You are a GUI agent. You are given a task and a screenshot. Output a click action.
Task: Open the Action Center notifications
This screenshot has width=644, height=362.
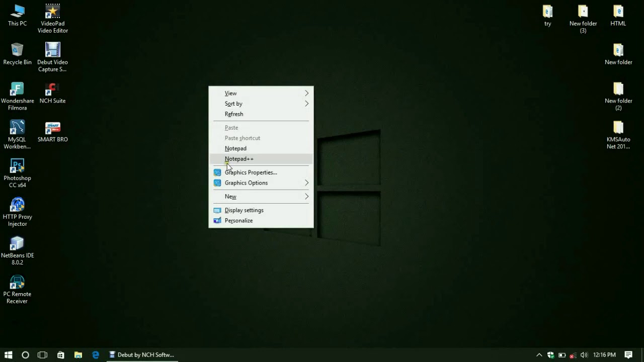tap(628, 355)
